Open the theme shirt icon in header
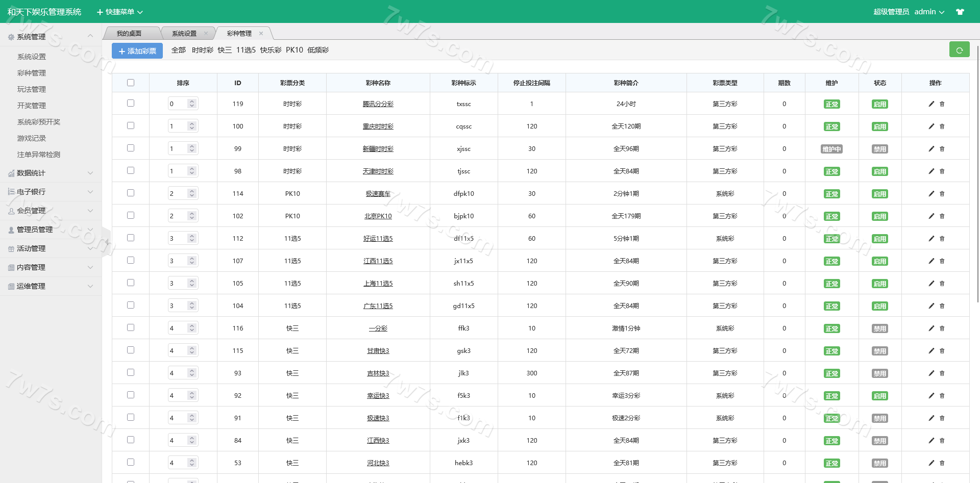The height and width of the screenshot is (483, 980). pos(960,12)
